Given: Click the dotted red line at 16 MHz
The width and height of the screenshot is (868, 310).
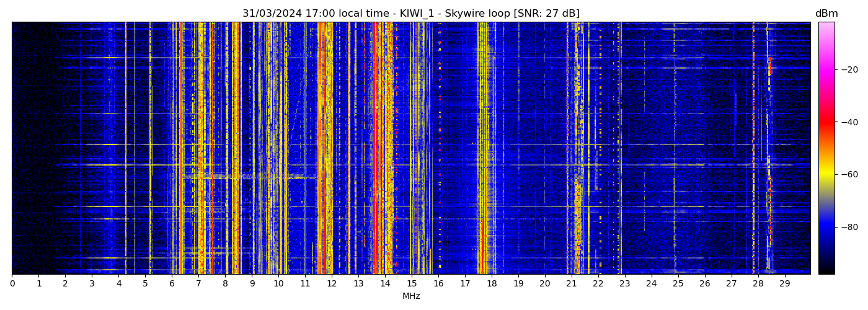Looking at the screenshot, I should [440, 149].
